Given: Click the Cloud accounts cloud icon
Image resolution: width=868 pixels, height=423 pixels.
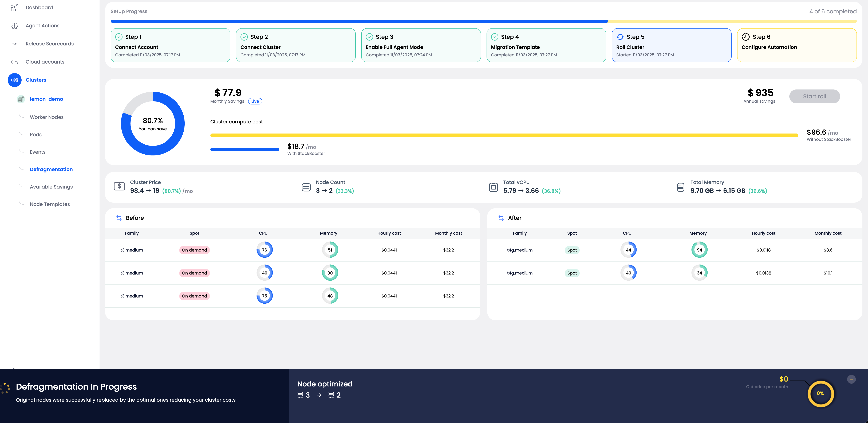Looking at the screenshot, I should point(14,62).
